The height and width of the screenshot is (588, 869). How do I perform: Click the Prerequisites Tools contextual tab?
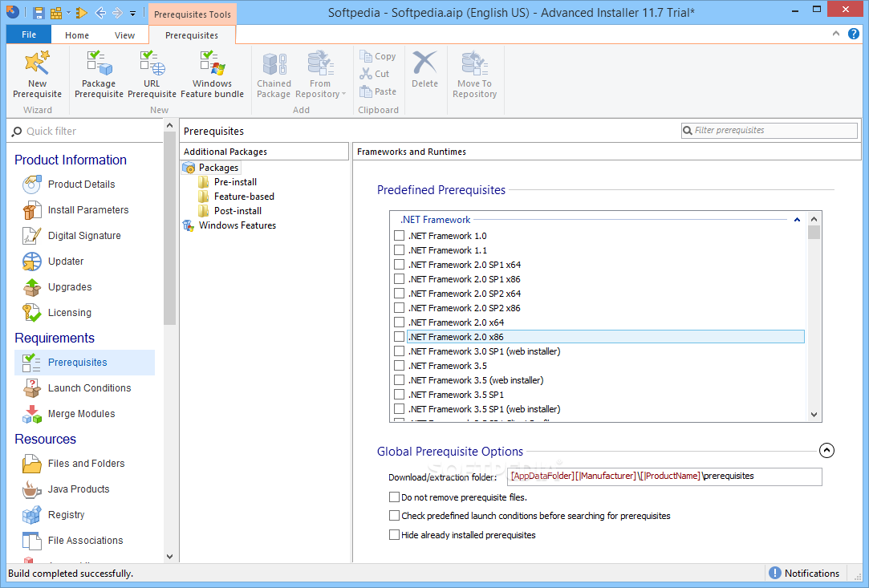coord(193,14)
